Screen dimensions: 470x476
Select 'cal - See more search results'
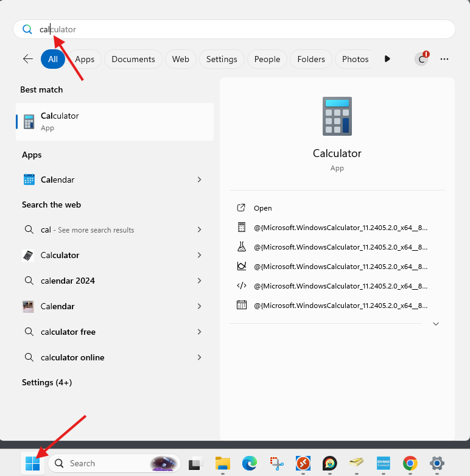[107, 229]
